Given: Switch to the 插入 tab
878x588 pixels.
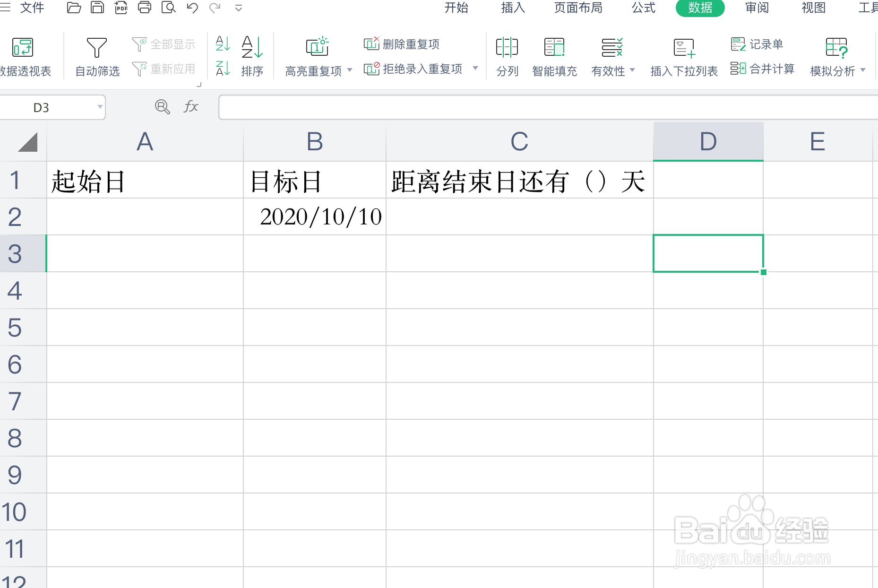Looking at the screenshot, I should coord(513,8).
